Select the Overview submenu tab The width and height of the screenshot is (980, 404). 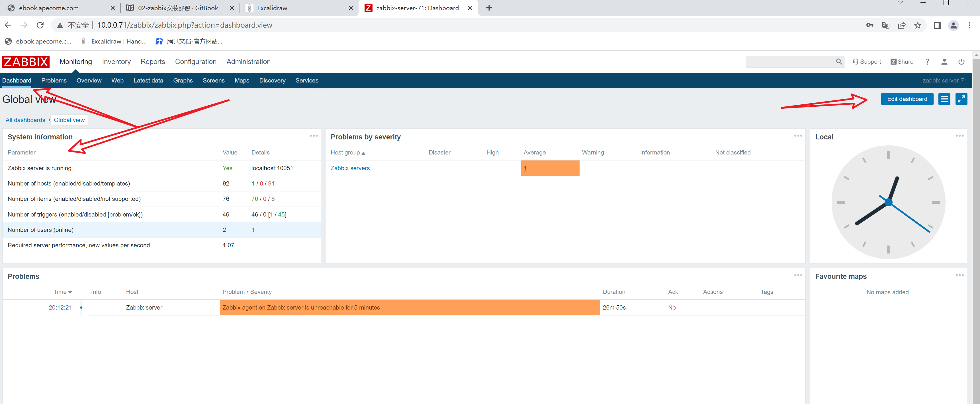(x=89, y=81)
